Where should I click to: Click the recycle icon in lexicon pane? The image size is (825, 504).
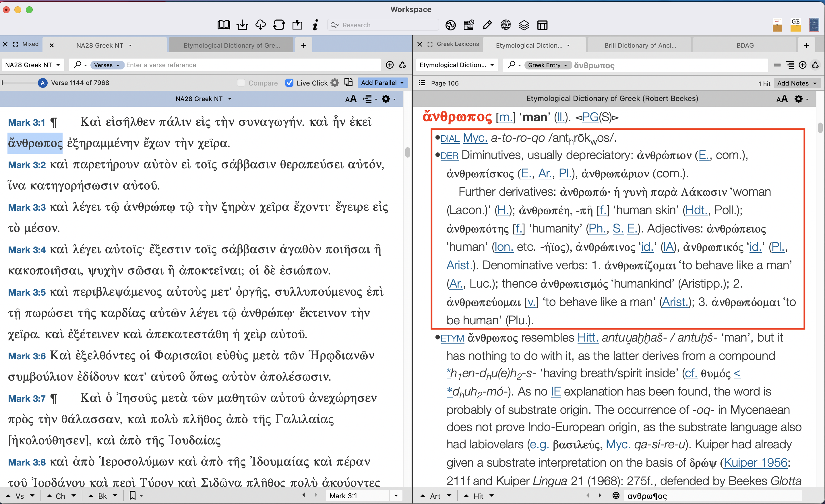(x=815, y=65)
